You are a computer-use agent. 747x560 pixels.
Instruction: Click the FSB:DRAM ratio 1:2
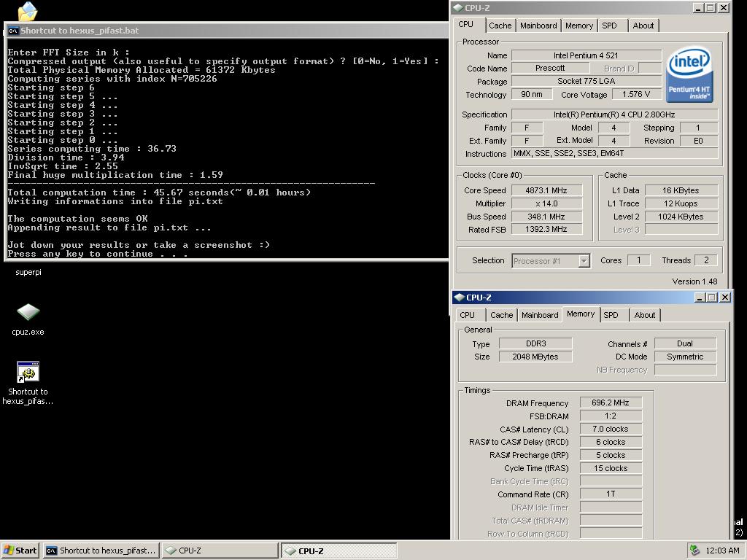click(x=611, y=416)
